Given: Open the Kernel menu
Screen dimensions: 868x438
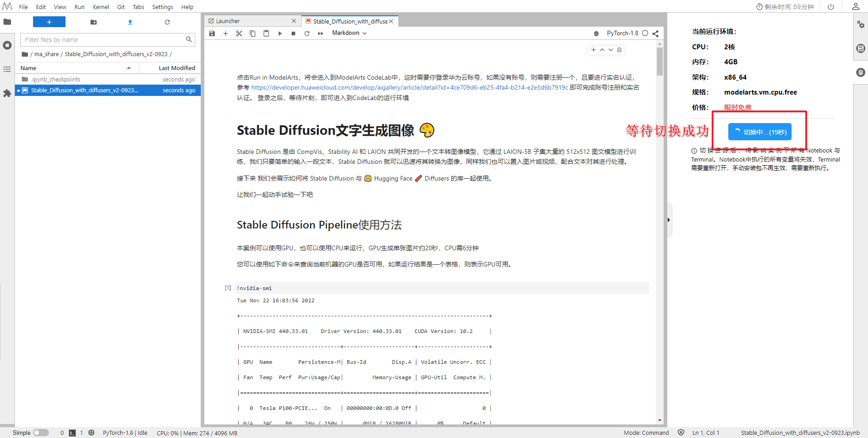Looking at the screenshot, I should click(101, 7).
